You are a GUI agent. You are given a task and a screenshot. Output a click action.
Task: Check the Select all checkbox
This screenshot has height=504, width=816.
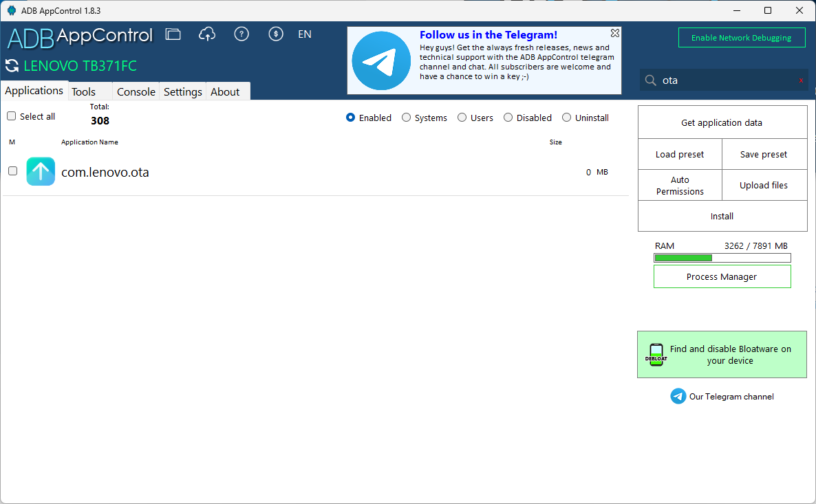pyautogui.click(x=12, y=116)
